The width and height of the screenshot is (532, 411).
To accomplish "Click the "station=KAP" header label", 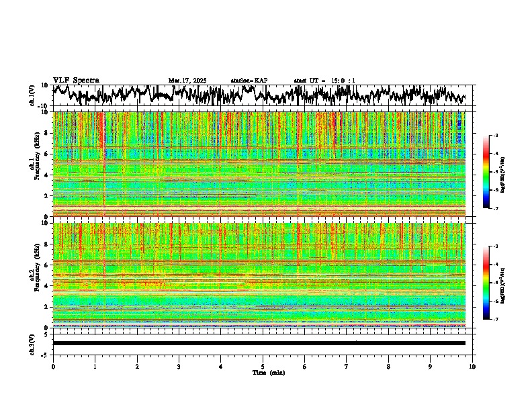I will (249, 81).
